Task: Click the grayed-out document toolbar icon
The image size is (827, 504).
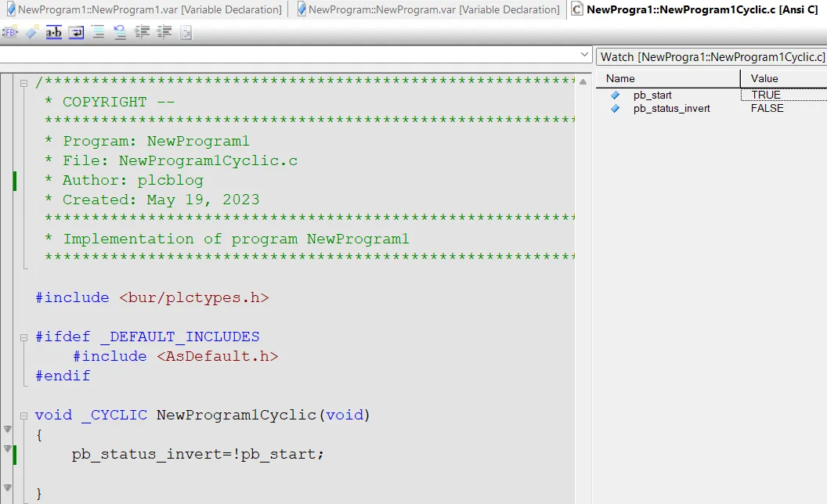Action: [186, 33]
